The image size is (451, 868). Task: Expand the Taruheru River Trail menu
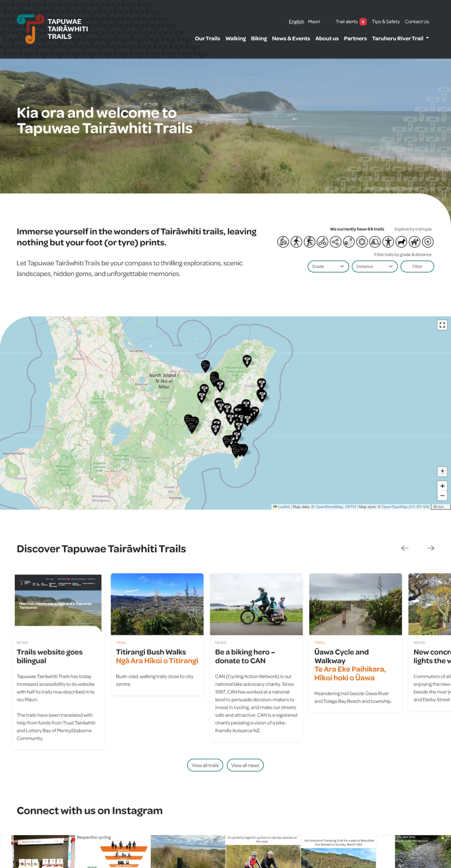[400, 39]
